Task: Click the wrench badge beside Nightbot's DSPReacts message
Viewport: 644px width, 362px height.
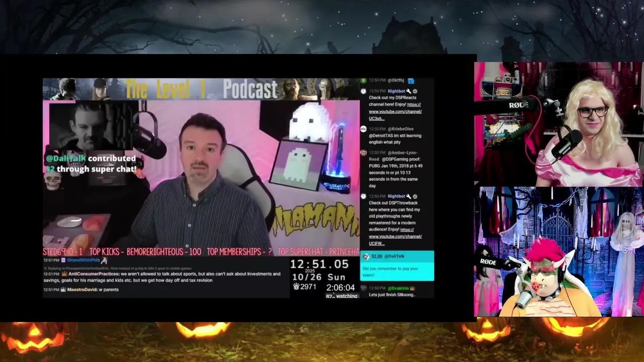Action: (409, 92)
